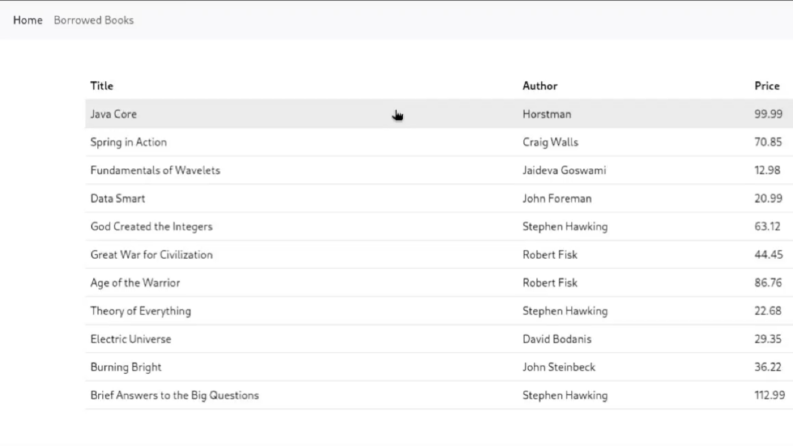Select the Java Core book title
Screen dimensions: 793x446
pyautogui.click(x=113, y=114)
